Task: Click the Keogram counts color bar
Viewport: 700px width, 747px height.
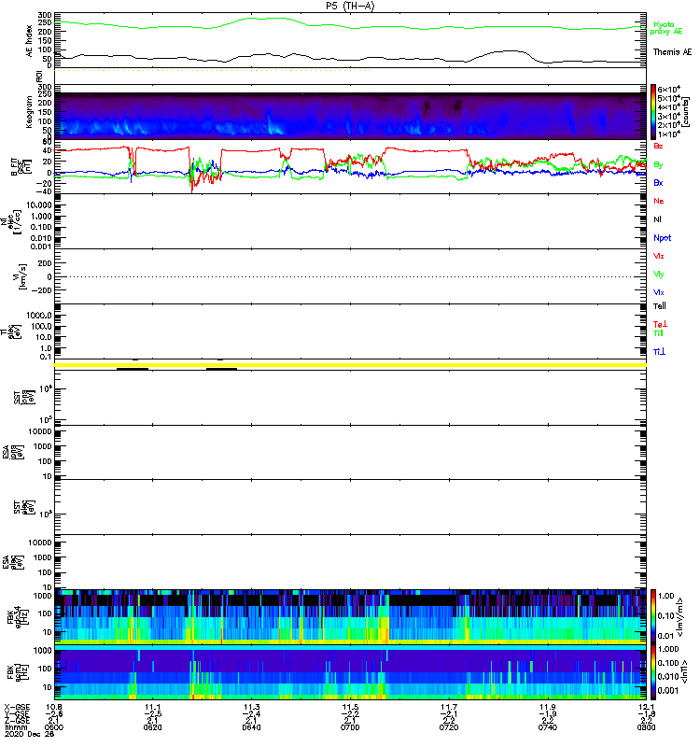Action: pos(654,111)
